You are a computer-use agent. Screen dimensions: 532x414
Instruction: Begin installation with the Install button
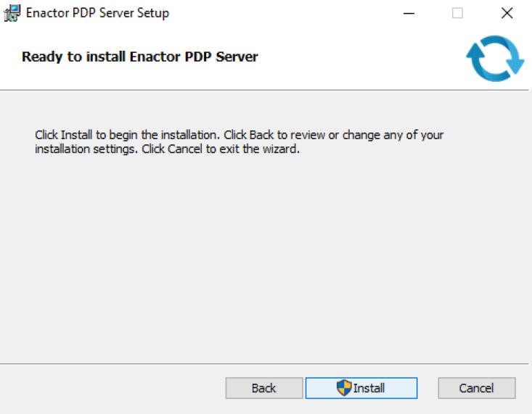point(361,388)
